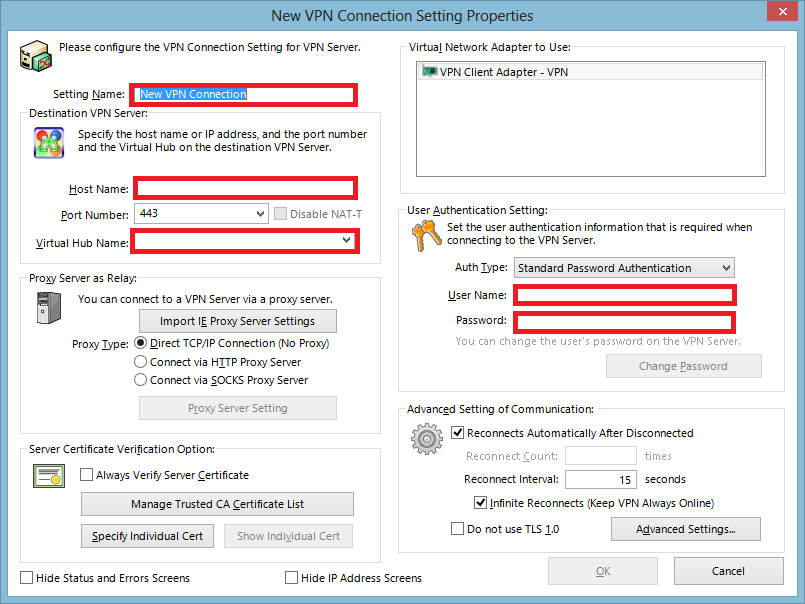Viewport: 805px width, 604px height.
Task: Select Connect via SOCKS Proxy Server
Action: click(140, 380)
